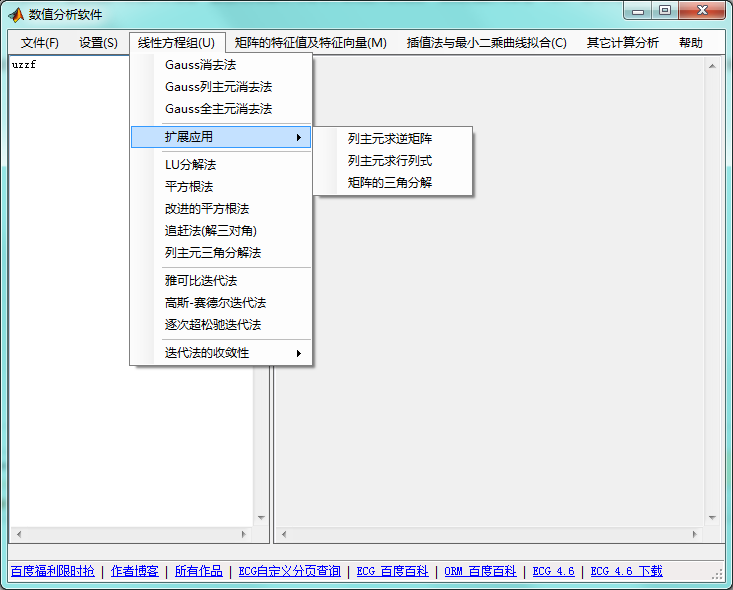Open the 文件(F) menu
The image size is (733, 590).
click(x=40, y=43)
